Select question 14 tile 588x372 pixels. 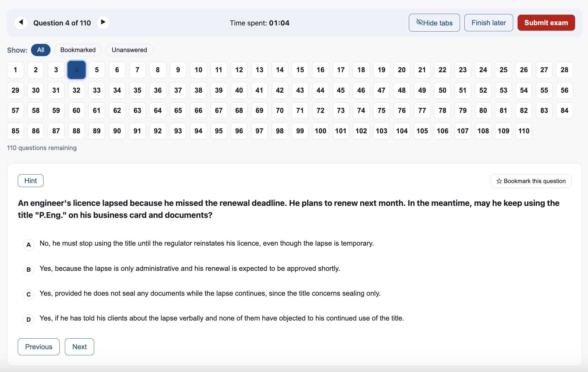(280, 70)
